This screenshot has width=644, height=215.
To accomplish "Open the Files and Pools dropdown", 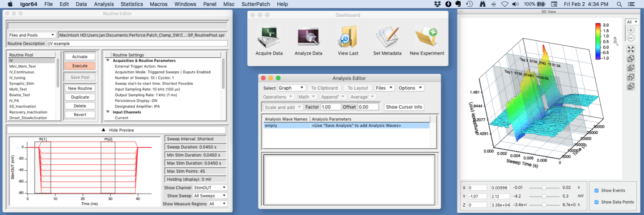I will pos(32,35).
